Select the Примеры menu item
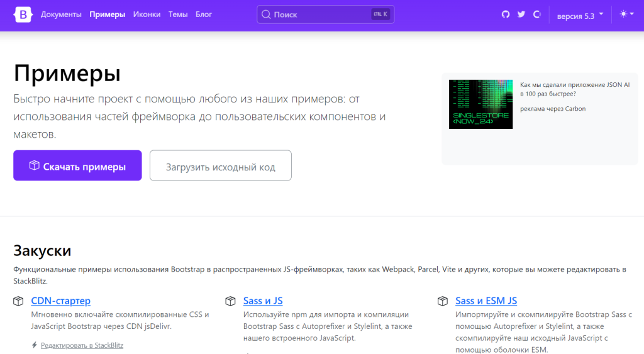Viewport: 644px width, 354px height. (107, 14)
